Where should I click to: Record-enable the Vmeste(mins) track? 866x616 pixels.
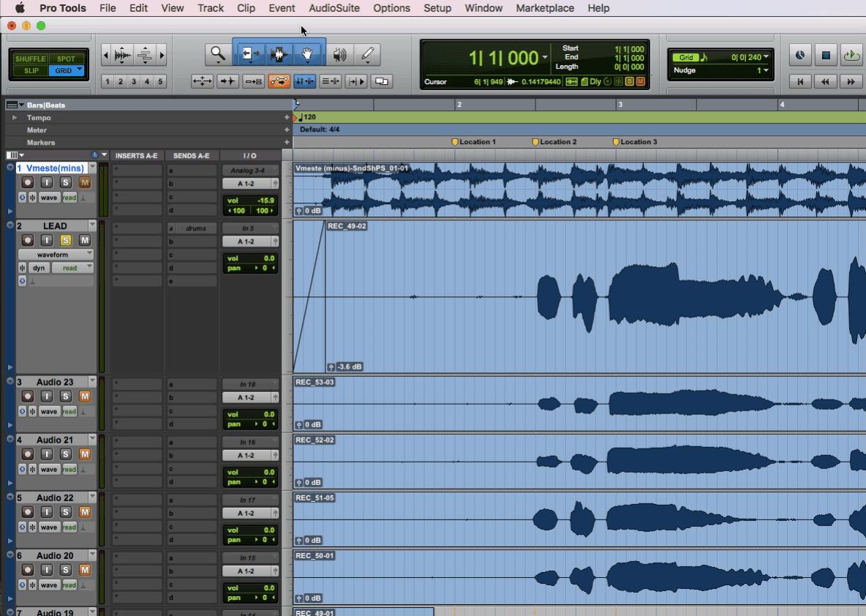28,181
